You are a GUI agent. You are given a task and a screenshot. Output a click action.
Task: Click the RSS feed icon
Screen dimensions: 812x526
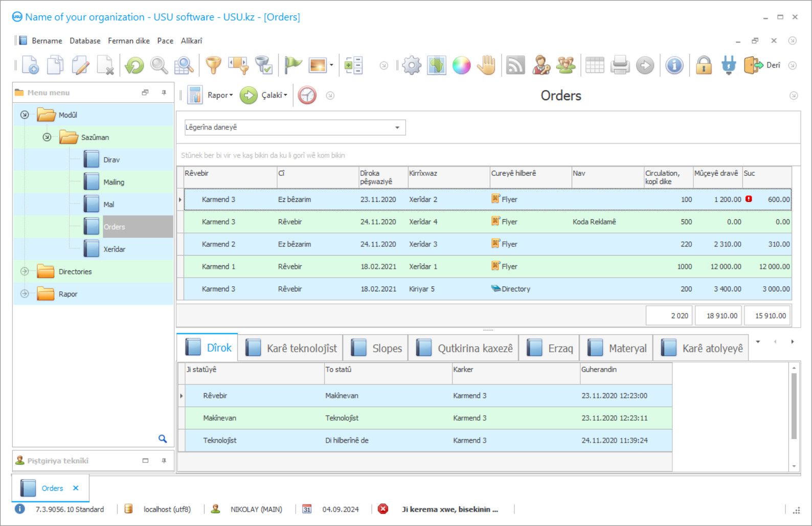click(515, 65)
